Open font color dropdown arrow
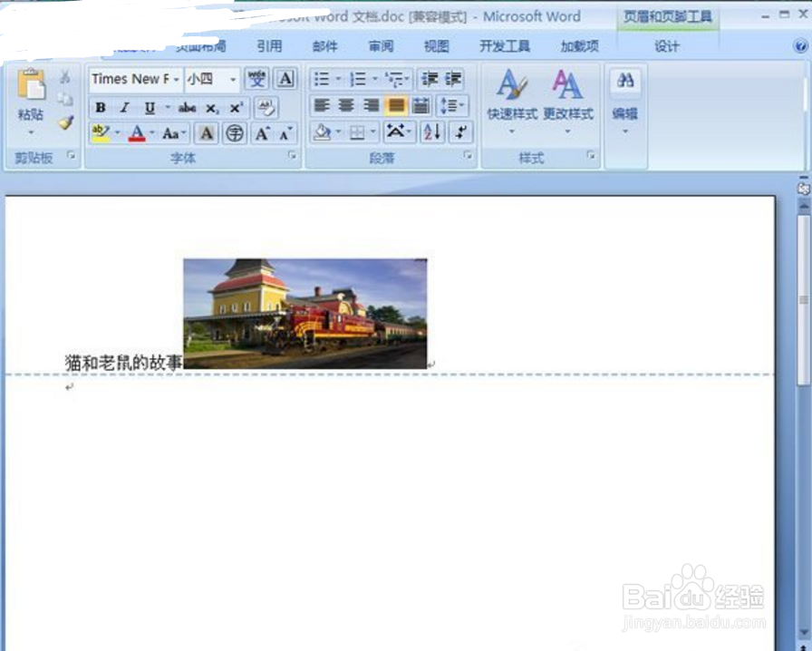 pyautogui.click(x=152, y=132)
